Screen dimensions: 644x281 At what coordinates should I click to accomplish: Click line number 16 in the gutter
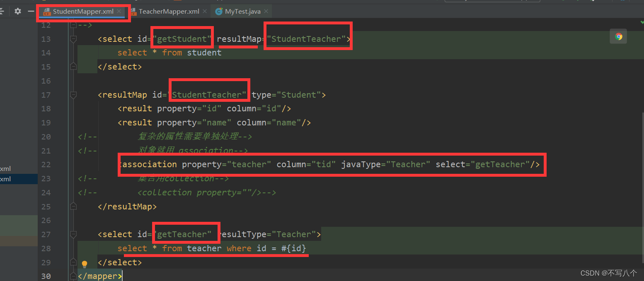46,81
